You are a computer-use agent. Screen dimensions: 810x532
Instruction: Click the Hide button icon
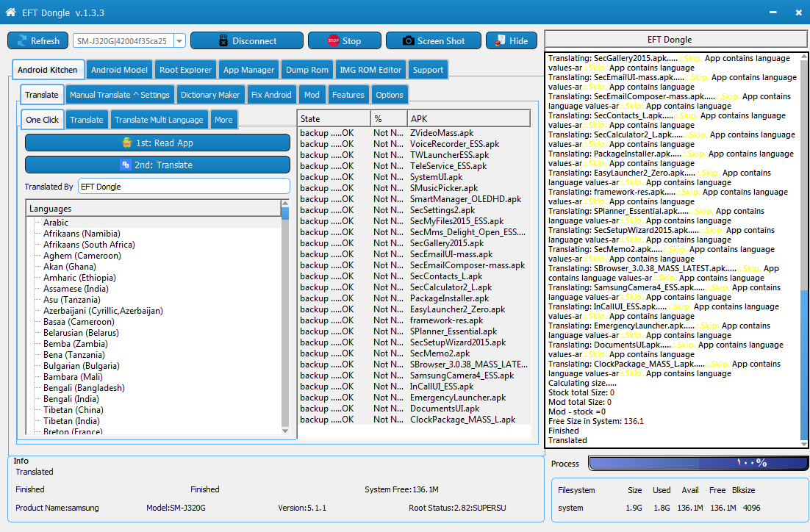[x=500, y=40]
